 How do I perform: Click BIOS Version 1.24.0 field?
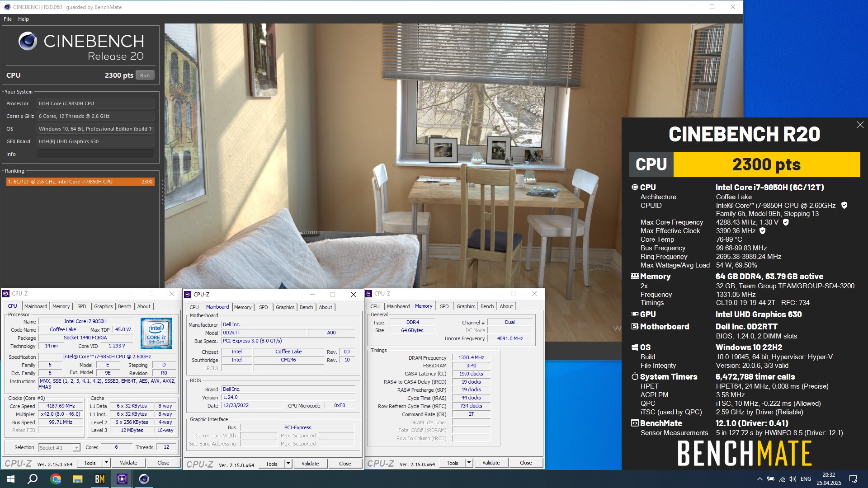288,397
